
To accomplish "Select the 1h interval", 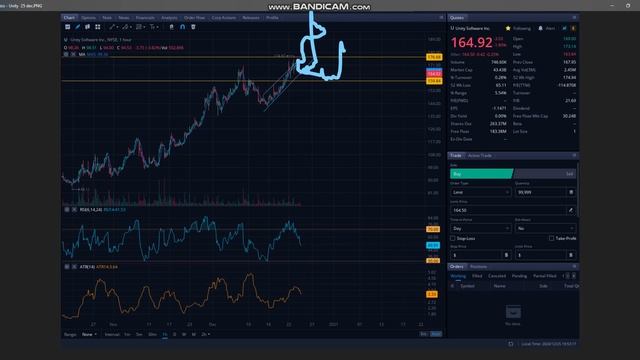I will [x=165, y=334].
